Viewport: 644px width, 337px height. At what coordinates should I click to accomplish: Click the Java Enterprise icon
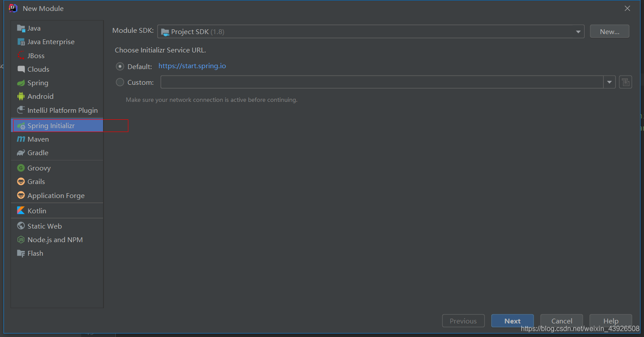[21, 42]
